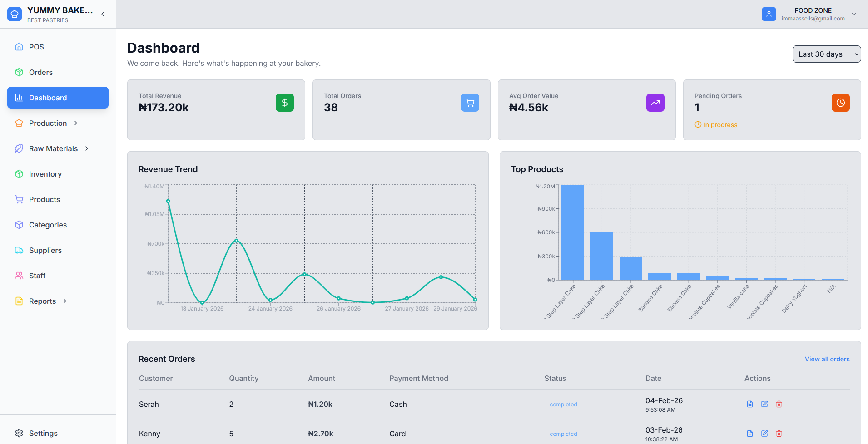Delete Kenny's order with the trash icon
Viewport: 868px width, 444px height.
(779, 434)
